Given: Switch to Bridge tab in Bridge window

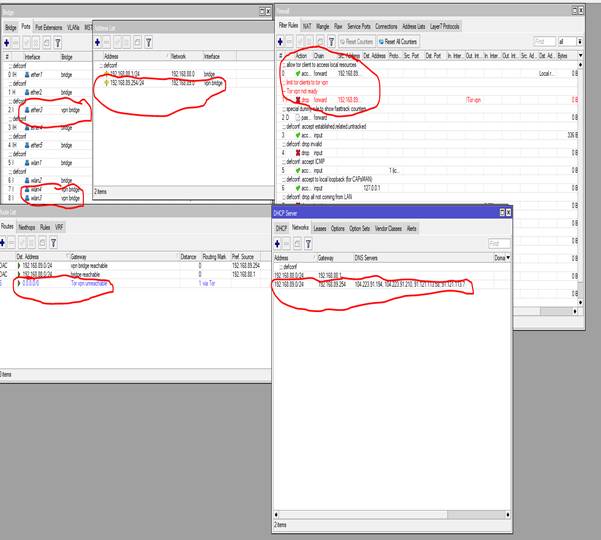Looking at the screenshot, I should coord(11,28).
